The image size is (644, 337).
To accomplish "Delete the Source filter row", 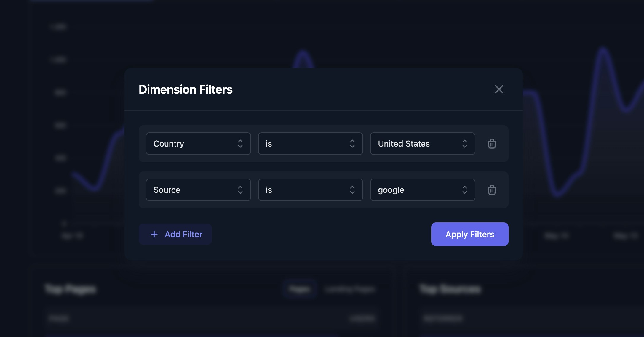I will (492, 190).
